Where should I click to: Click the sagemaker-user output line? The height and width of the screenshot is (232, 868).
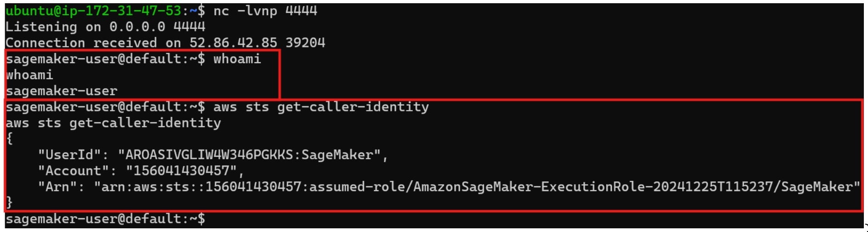[62, 91]
